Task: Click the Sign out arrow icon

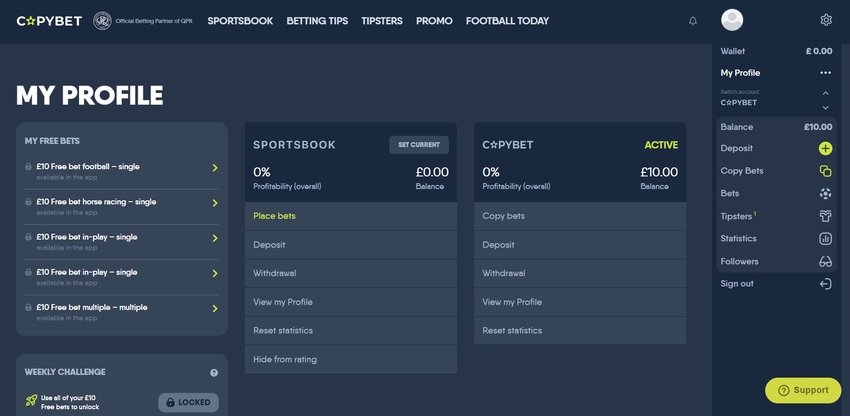Action: [825, 284]
